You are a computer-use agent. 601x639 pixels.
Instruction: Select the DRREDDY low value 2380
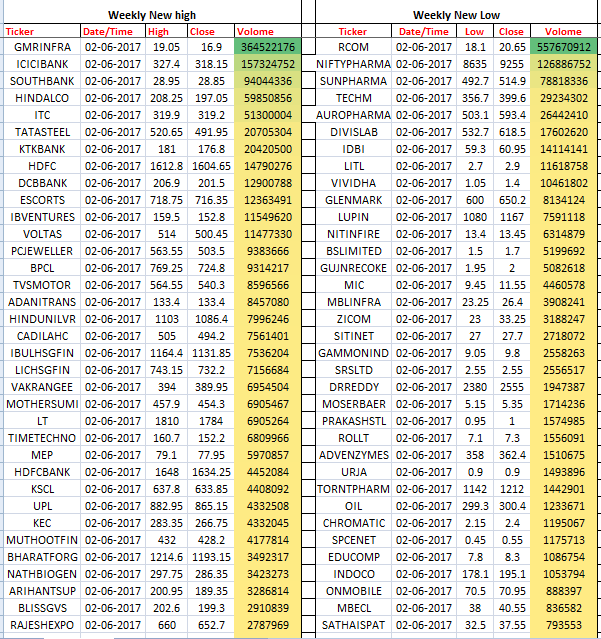tap(475, 387)
